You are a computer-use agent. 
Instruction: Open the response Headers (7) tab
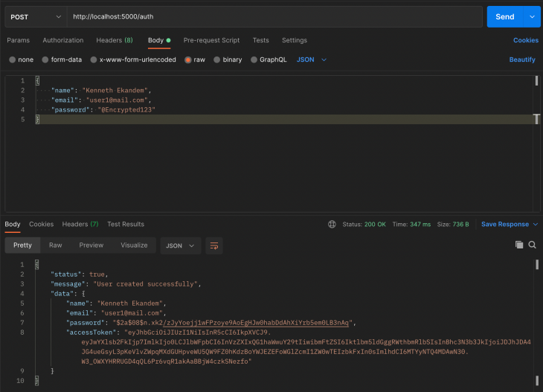pyautogui.click(x=80, y=224)
